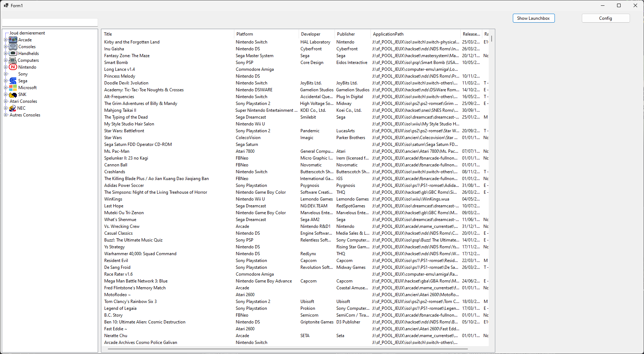Focus the search text box above the tree
The width and height of the screenshot is (644, 354).
50,22
